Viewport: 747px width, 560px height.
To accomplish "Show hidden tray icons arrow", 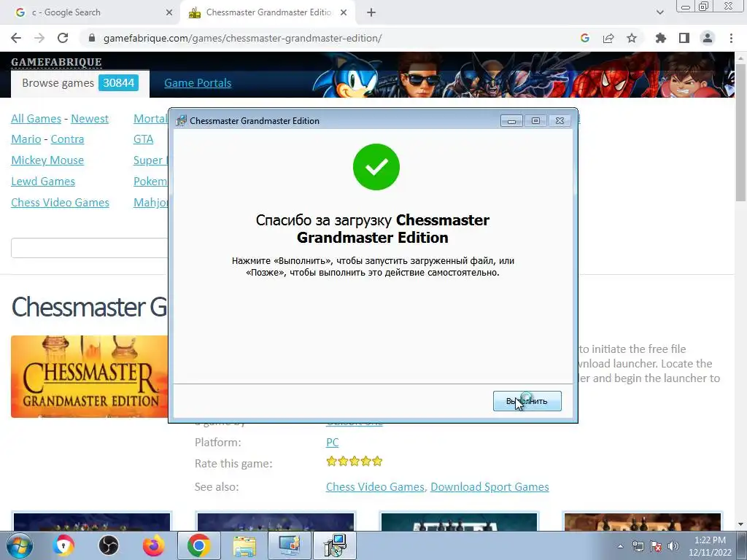I will tap(620, 546).
